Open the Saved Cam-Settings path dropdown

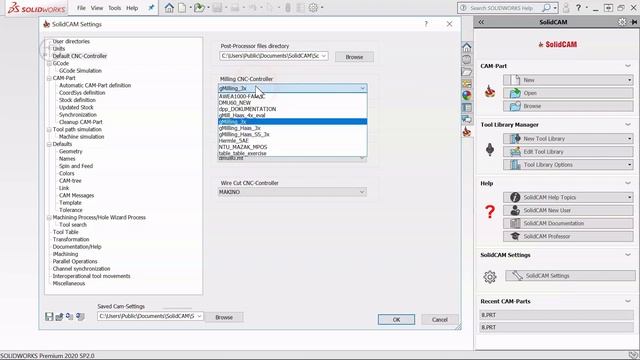pos(199,316)
